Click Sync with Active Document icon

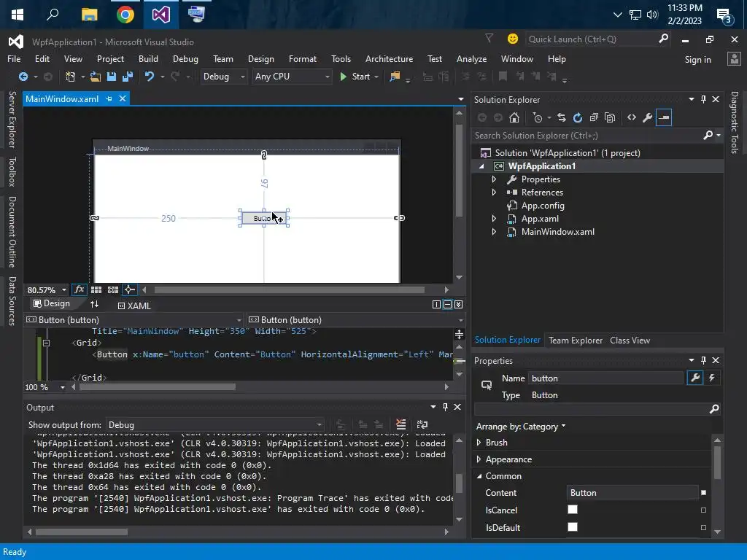pyautogui.click(x=562, y=117)
